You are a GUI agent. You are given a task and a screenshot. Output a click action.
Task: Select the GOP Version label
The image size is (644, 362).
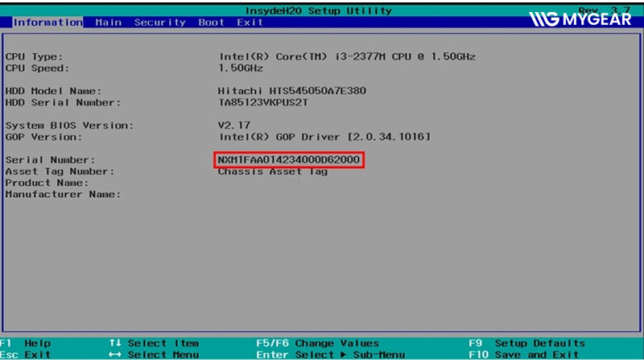44,137
